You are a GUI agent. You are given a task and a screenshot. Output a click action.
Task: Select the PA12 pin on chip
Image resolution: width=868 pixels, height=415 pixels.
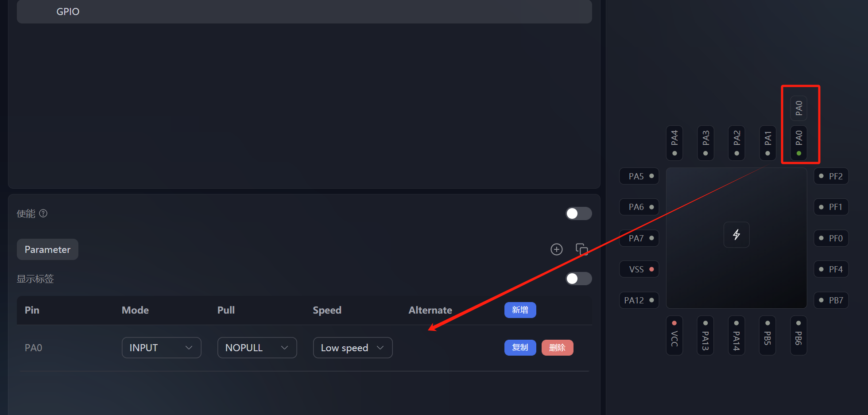click(x=639, y=300)
